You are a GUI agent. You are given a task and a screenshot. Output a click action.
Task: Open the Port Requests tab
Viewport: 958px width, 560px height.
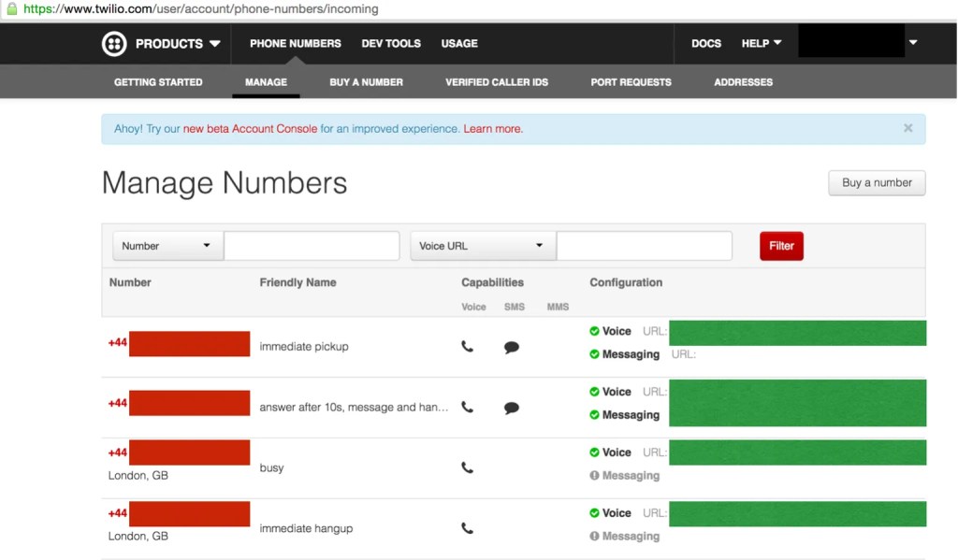tap(631, 82)
